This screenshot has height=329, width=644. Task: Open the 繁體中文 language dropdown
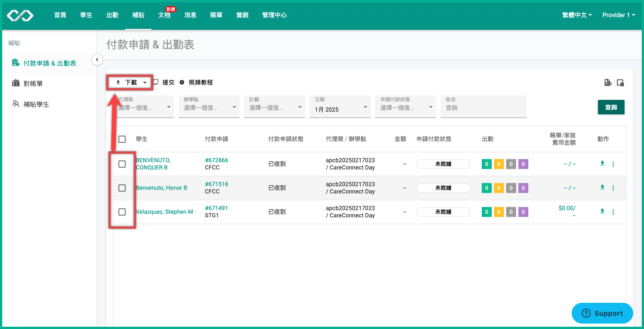click(577, 15)
